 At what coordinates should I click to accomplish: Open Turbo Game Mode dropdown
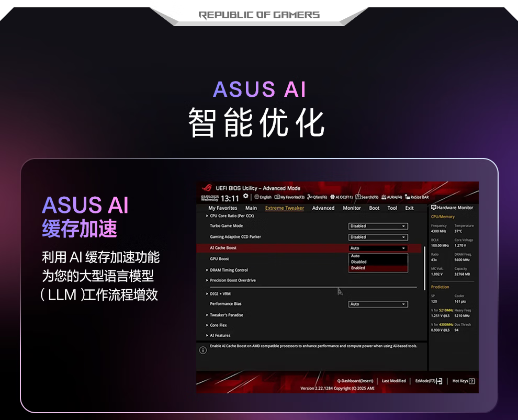coord(377,226)
